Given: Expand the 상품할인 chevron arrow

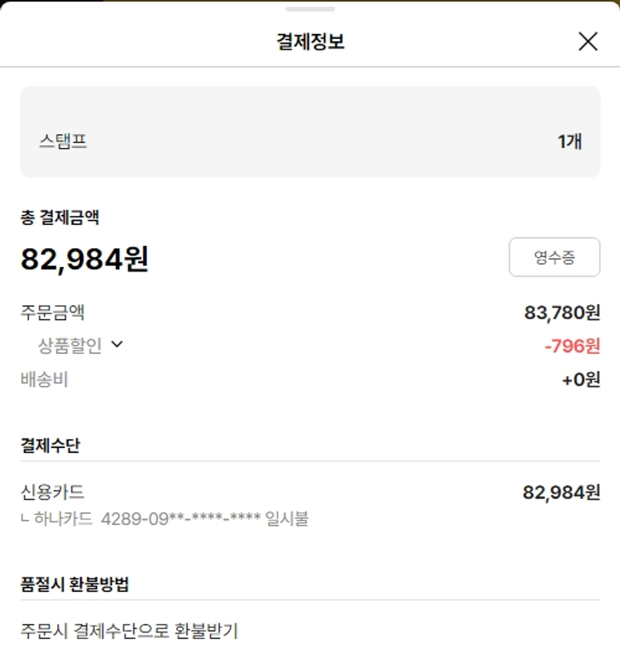Looking at the screenshot, I should (x=117, y=345).
